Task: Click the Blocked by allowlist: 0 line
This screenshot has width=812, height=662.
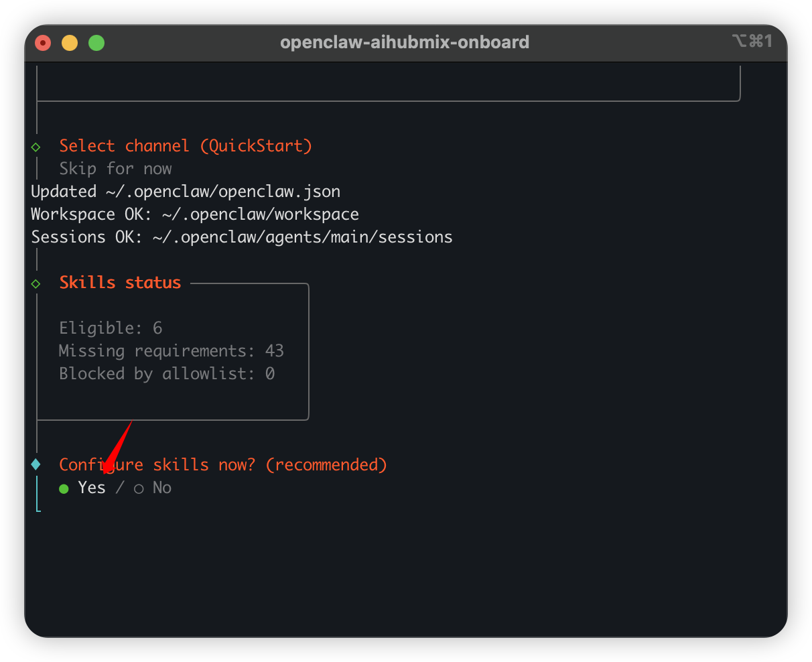Action: 167,373
